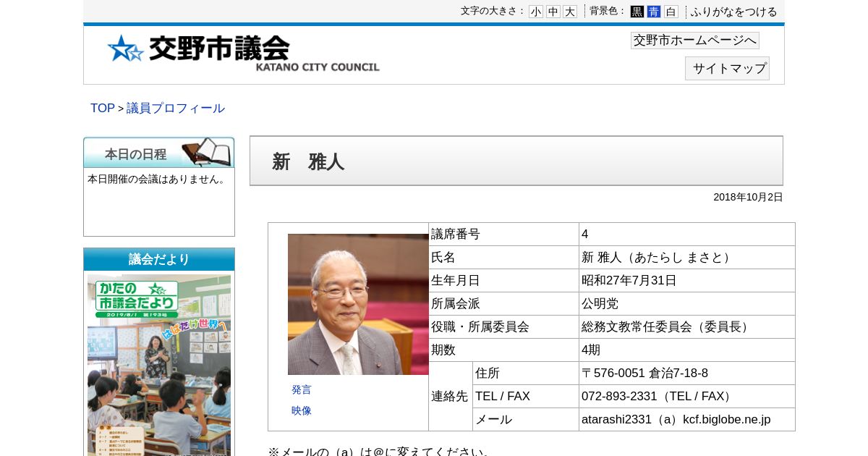Image resolution: width=868 pixels, height=456 pixels.
Task: Turn on furigana (ふりがなをつける)
Action: (733, 12)
